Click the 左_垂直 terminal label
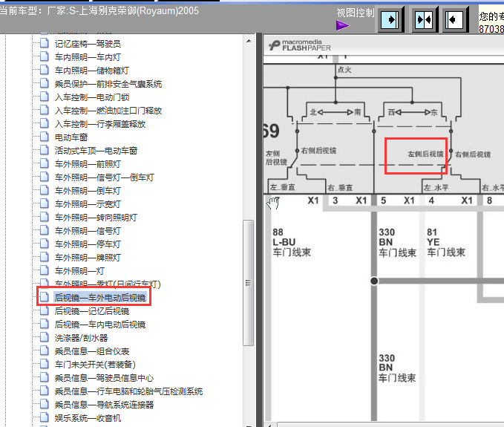The width and height of the screenshot is (504, 427). 283,187
